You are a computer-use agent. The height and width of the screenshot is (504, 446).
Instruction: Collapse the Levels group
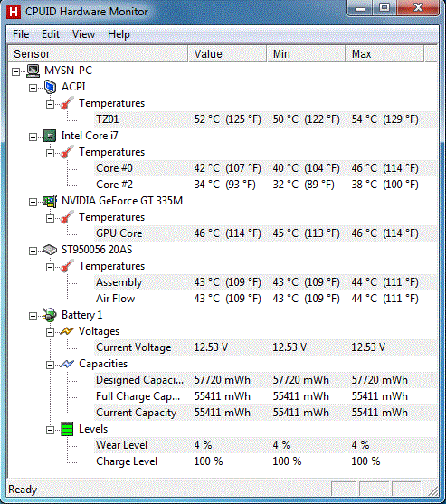point(50,430)
